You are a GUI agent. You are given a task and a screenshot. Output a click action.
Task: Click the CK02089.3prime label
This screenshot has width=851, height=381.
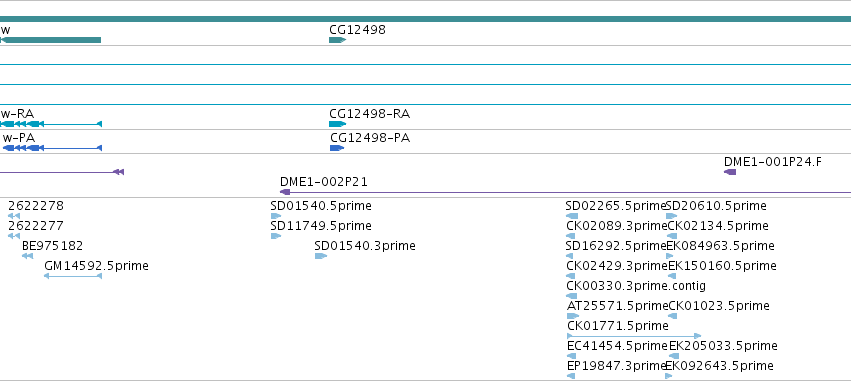(617, 226)
